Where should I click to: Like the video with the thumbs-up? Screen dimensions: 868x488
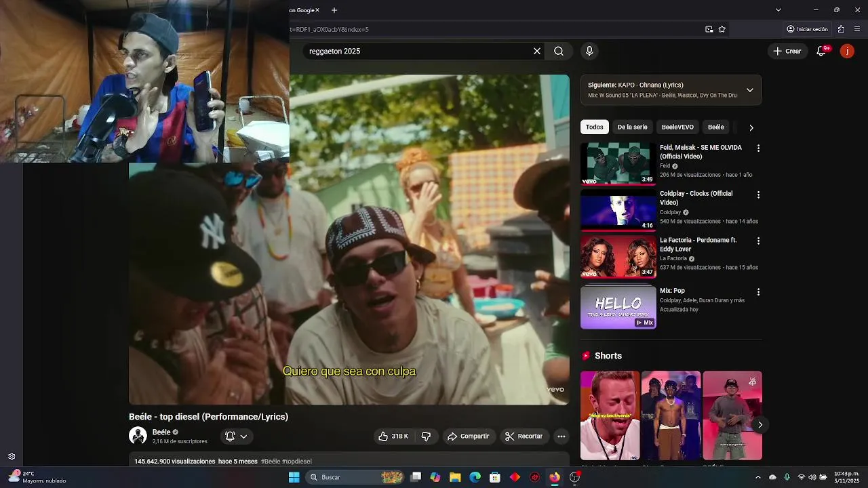click(x=395, y=436)
